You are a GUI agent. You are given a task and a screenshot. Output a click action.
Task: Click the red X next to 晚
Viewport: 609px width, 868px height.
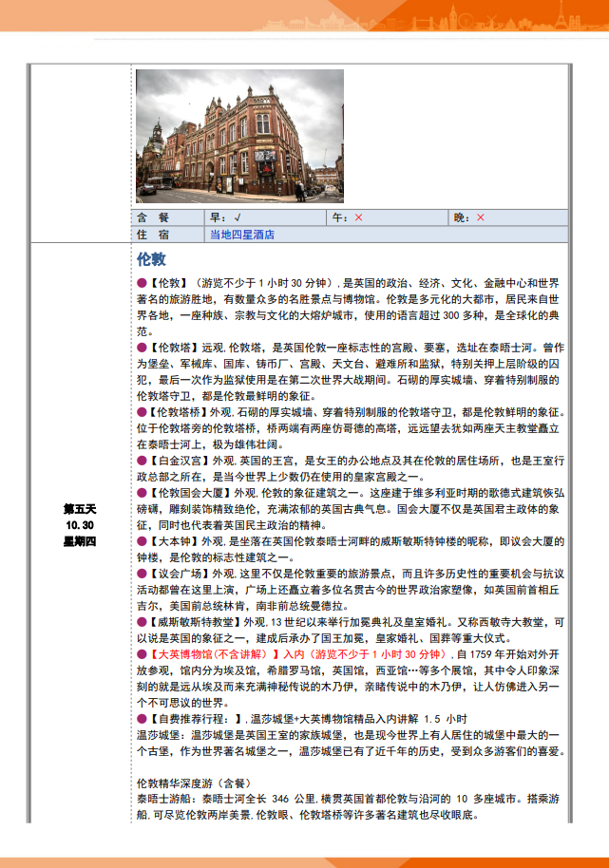pyautogui.click(x=481, y=217)
